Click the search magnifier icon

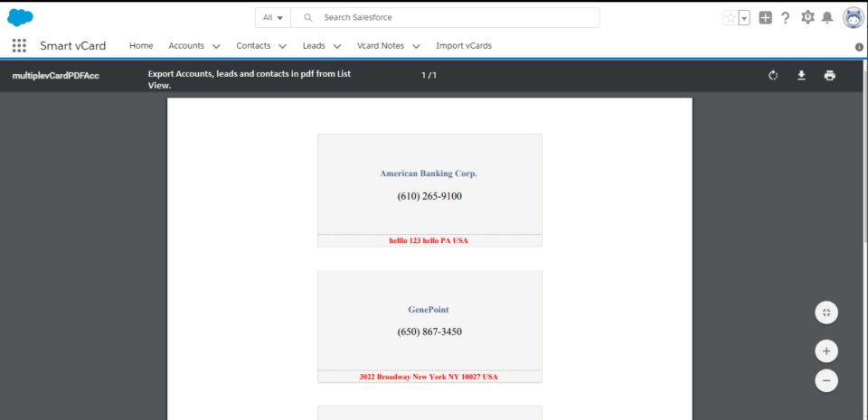point(308,18)
